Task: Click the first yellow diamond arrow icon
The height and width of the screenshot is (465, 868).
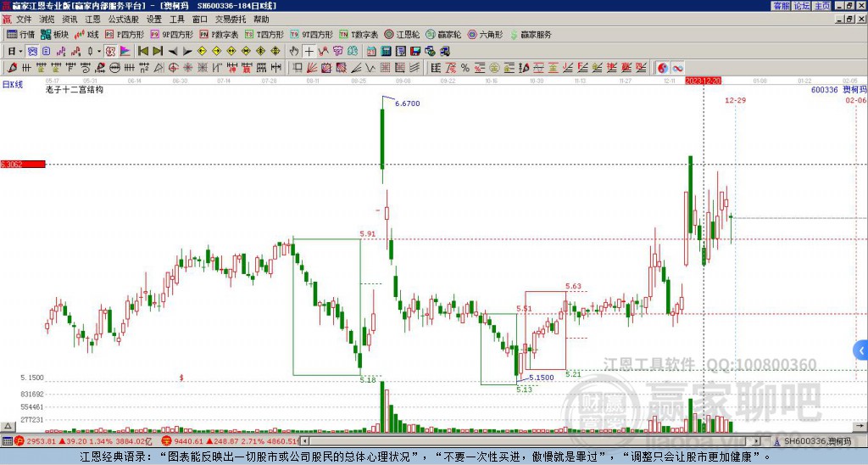Action: 202,52
